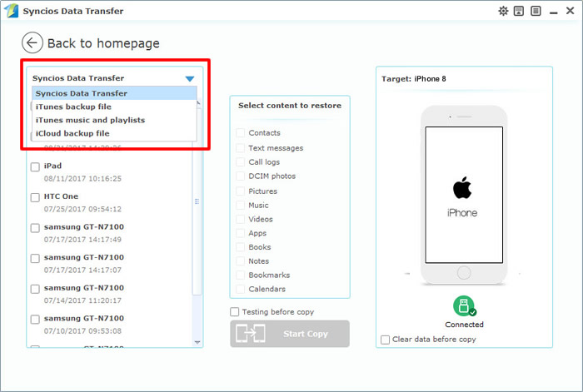Check samsung GT-N7100 07/17/2017 14:17:07 backup
Screen dimensions: 583x392
coord(35,258)
